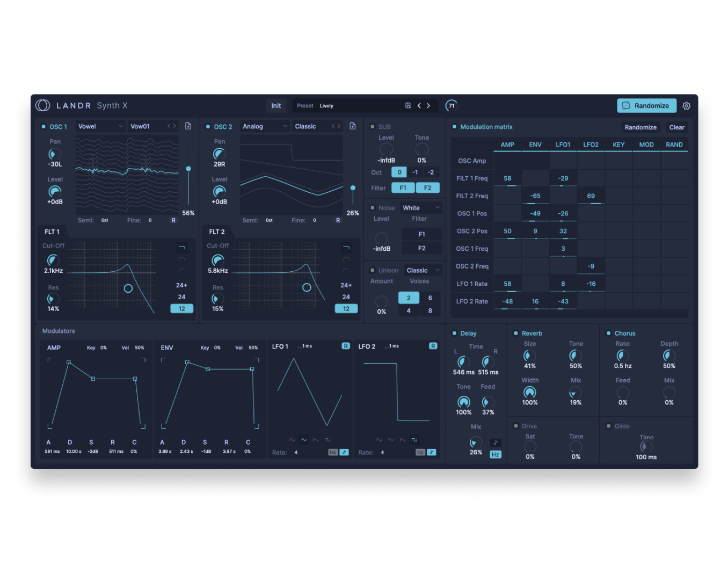The image size is (728, 564).
Task: Randomize the Modulation matrix
Action: coord(640,127)
